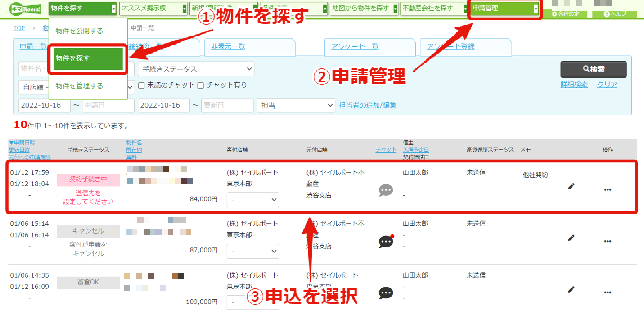This screenshot has height=315, width=644.
Task: Open three-dot actions menu for 契約手続き中 row
Action: (x=608, y=190)
